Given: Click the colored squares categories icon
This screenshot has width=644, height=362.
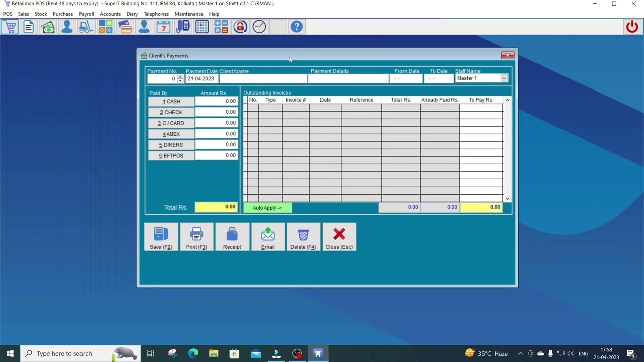Looking at the screenshot, I should pos(106,27).
